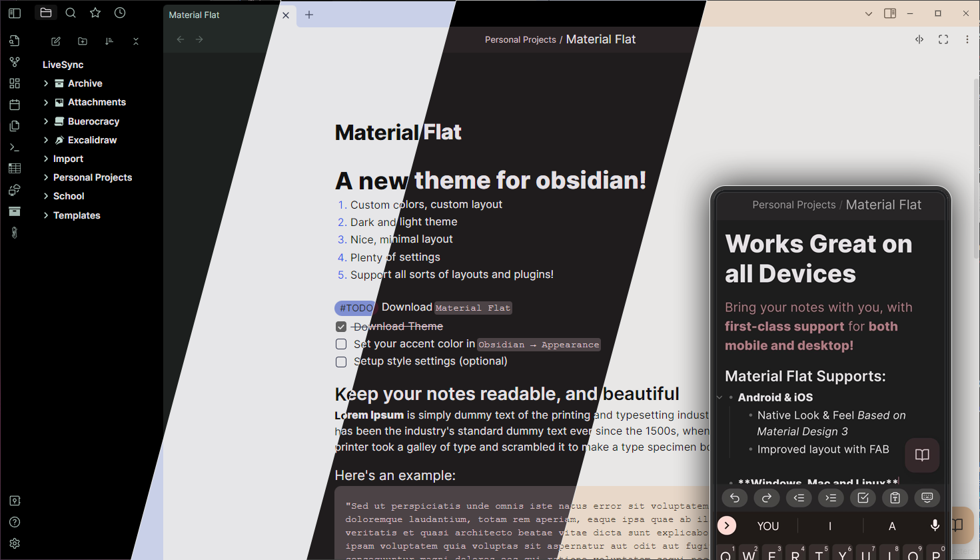Collapse the Android & iOS bullet on phone
The width and height of the screenshot is (980, 560).
tap(720, 397)
